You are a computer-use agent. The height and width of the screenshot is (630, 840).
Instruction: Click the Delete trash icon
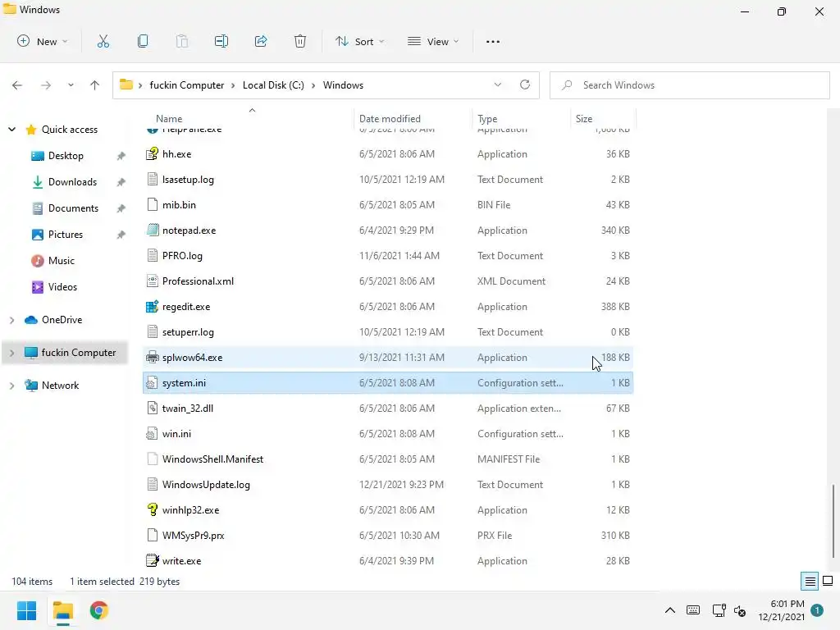[300, 41]
